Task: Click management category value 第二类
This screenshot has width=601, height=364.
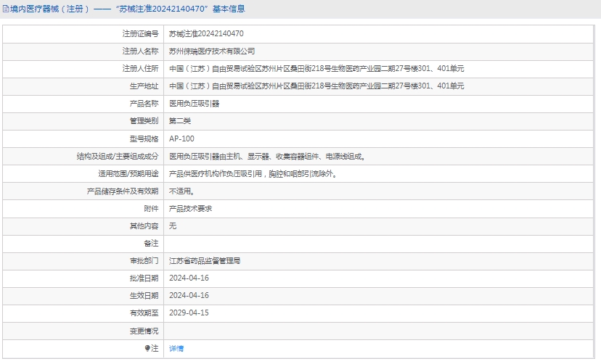Action: pyautogui.click(x=180, y=121)
